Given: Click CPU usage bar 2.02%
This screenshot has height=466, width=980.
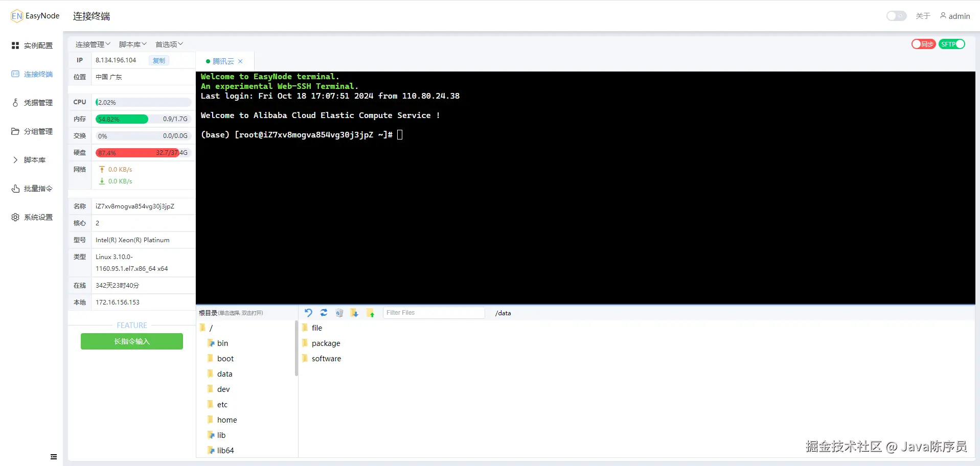Looking at the screenshot, I should 143,102.
